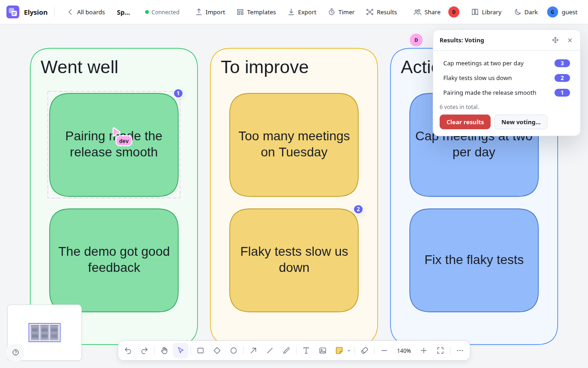
Task: Select the 'The demo got good feedback' note
Action: (x=114, y=260)
